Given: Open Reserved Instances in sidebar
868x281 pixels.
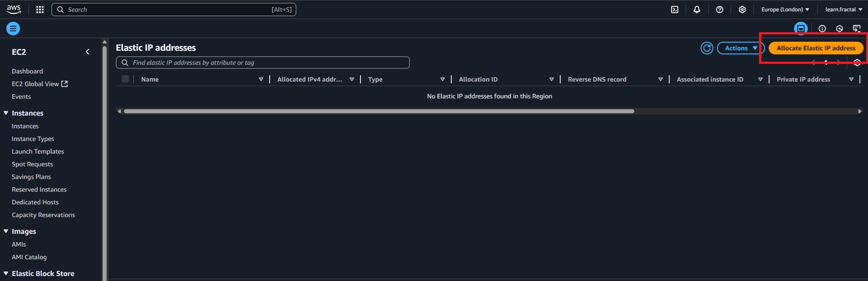Looking at the screenshot, I should coord(39,189).
